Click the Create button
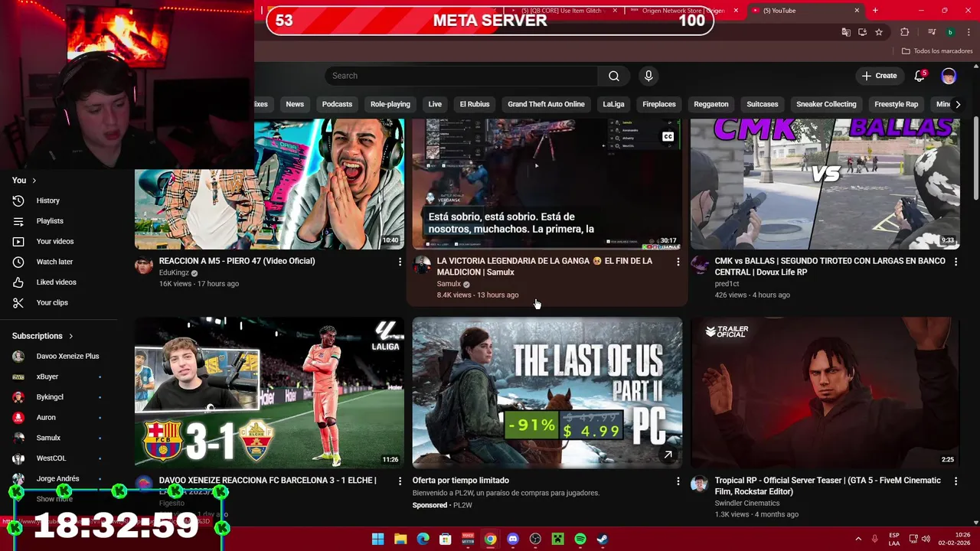This screenshot has width=980, height=551. [879, 76]
